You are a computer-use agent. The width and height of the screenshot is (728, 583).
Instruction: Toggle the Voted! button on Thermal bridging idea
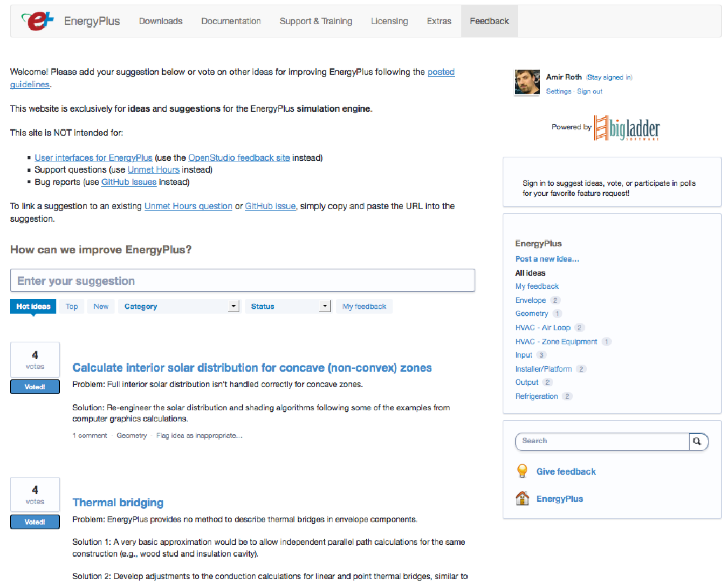click(35, 522)
